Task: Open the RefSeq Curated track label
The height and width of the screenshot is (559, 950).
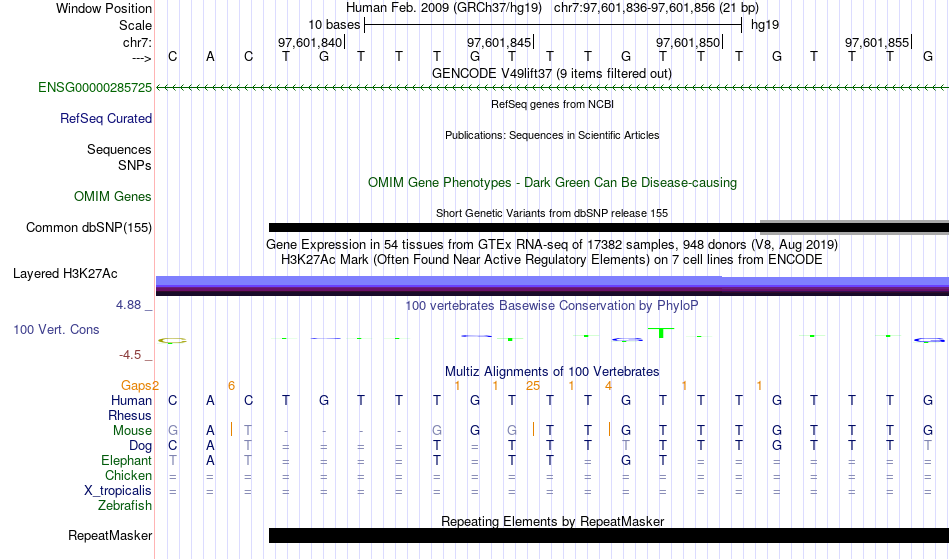Action: (106, 119)
